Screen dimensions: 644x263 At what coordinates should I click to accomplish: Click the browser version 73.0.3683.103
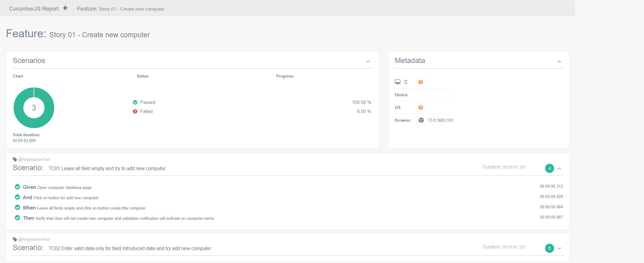[x=440, y=120]
